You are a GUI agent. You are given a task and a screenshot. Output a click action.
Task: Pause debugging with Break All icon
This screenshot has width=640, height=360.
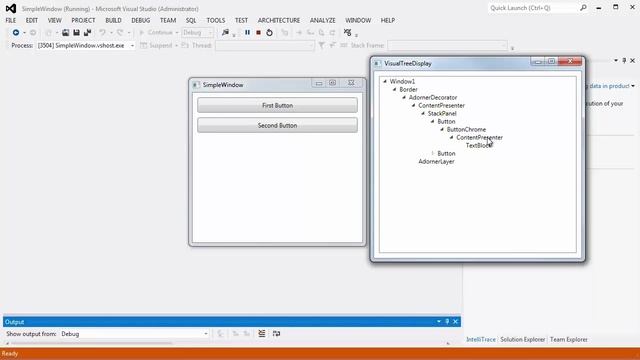point(247,33)
